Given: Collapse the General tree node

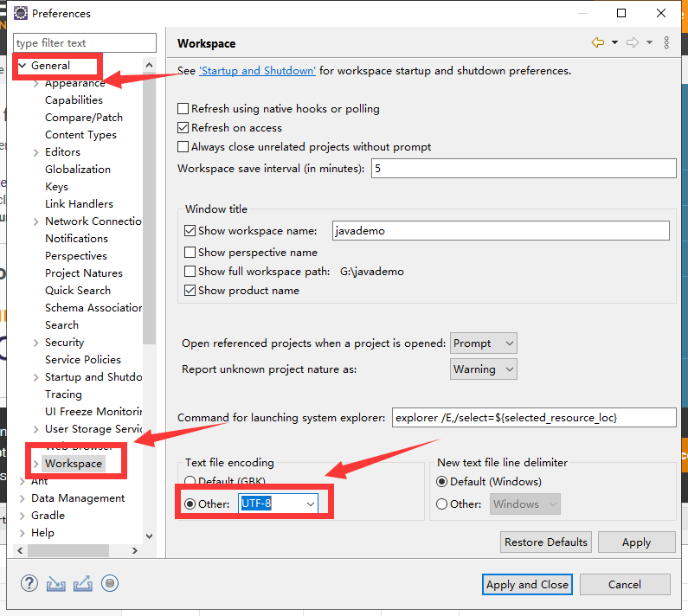Looking at the screenshot, I should [x=22, y=66].
